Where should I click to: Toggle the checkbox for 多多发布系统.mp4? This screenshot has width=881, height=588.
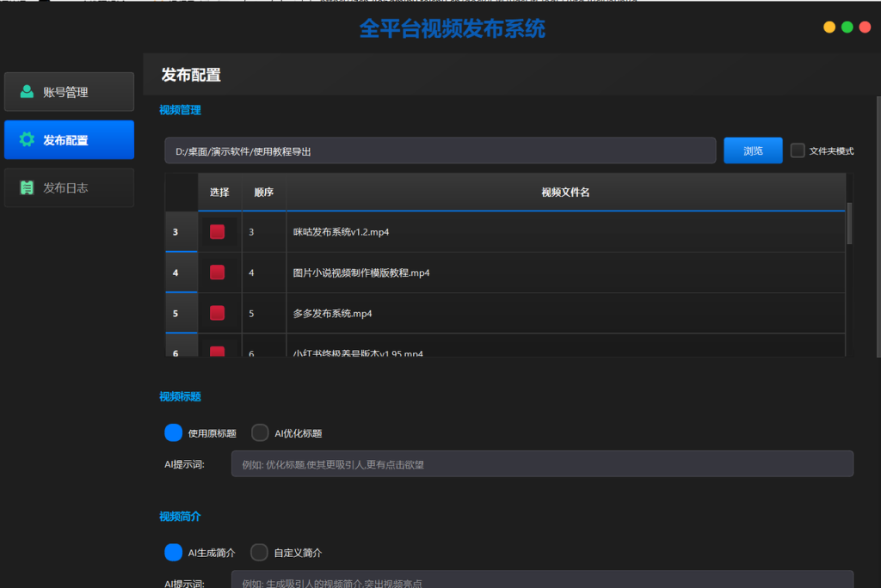[218, 313]
